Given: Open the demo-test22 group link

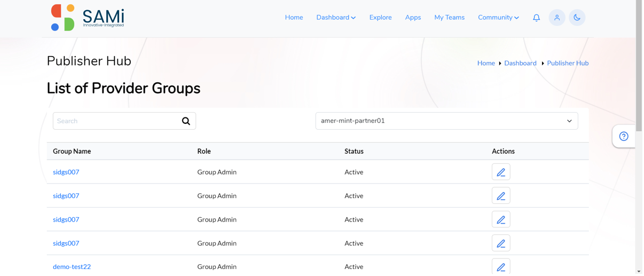Looking at the screenshot, I should click(x=72, y=267).
